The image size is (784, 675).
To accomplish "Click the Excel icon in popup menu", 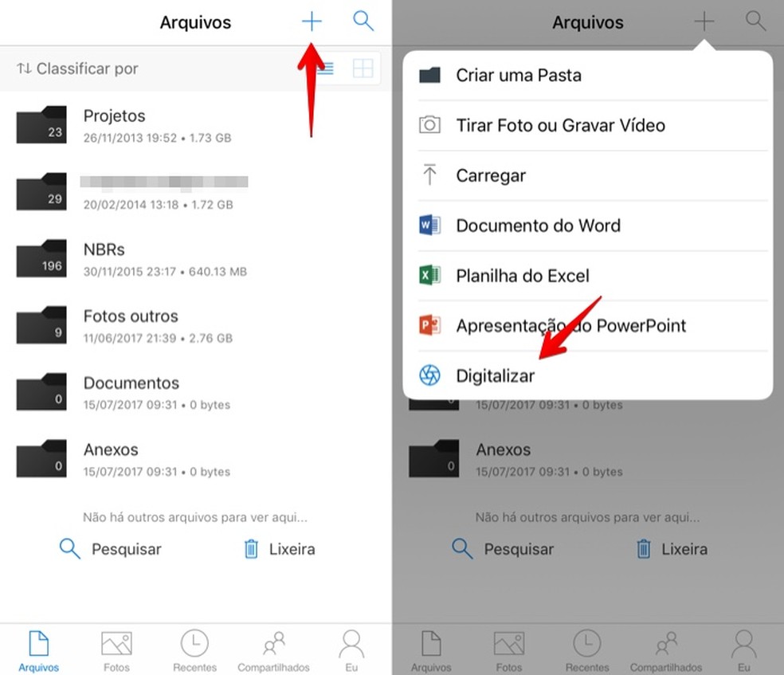I will 429,275.
